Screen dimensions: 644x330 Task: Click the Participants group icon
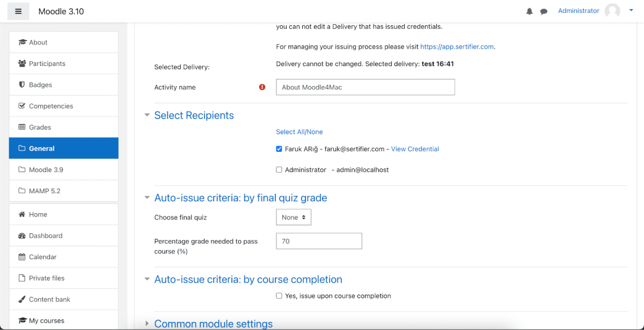(x=22, y=63)
